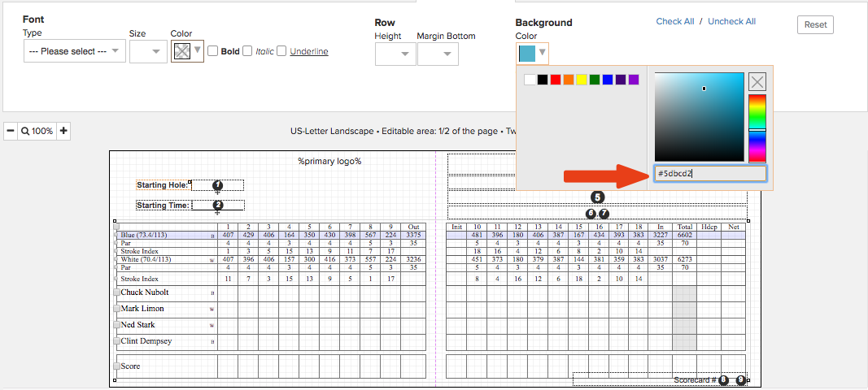Click the Out column header cell
Screen dimensions: 868x390
click(x=413, y=227)
